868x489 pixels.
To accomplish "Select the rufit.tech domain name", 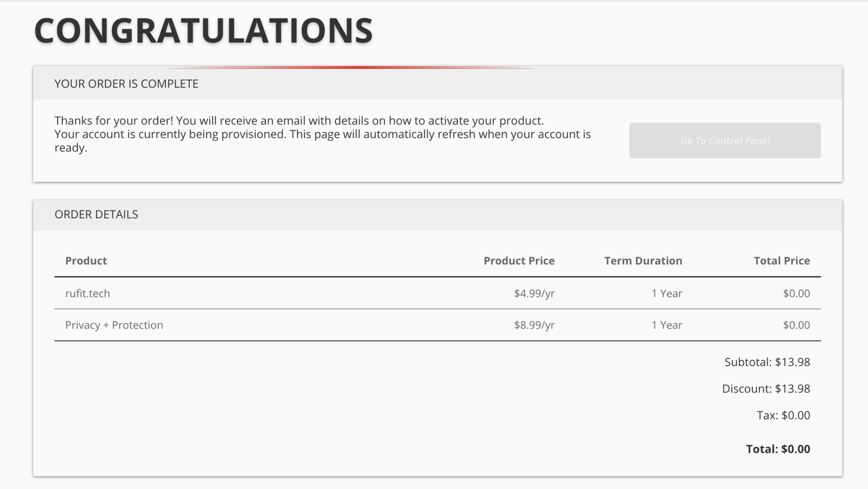I will 88,293.
